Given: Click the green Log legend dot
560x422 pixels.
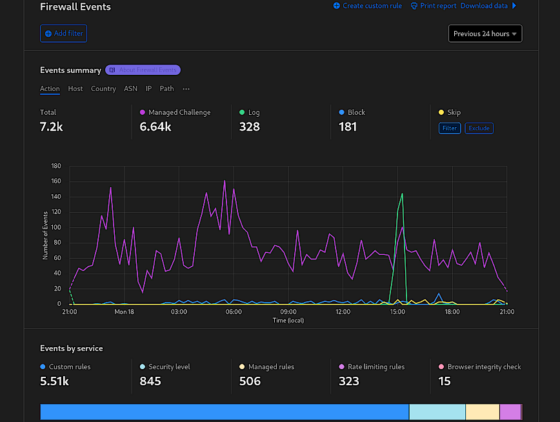Looking at the screenshot, I should [242, 112].
